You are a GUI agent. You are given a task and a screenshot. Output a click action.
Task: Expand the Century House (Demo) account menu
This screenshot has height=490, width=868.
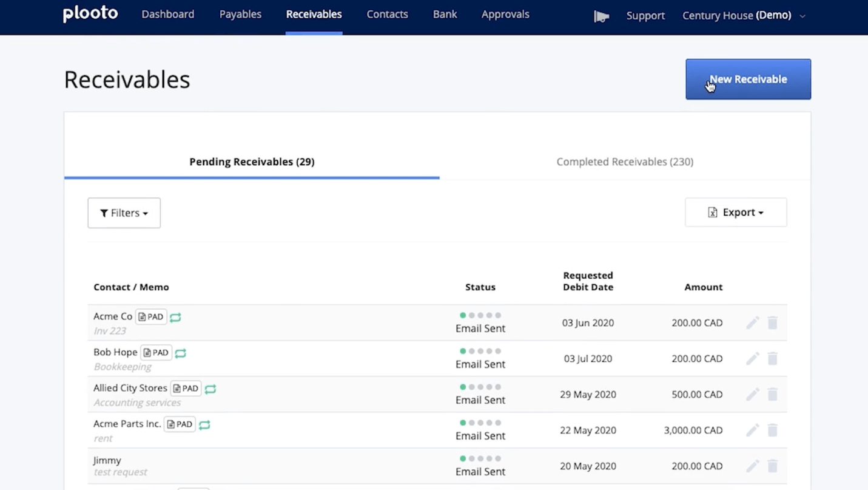pos(744,16)
